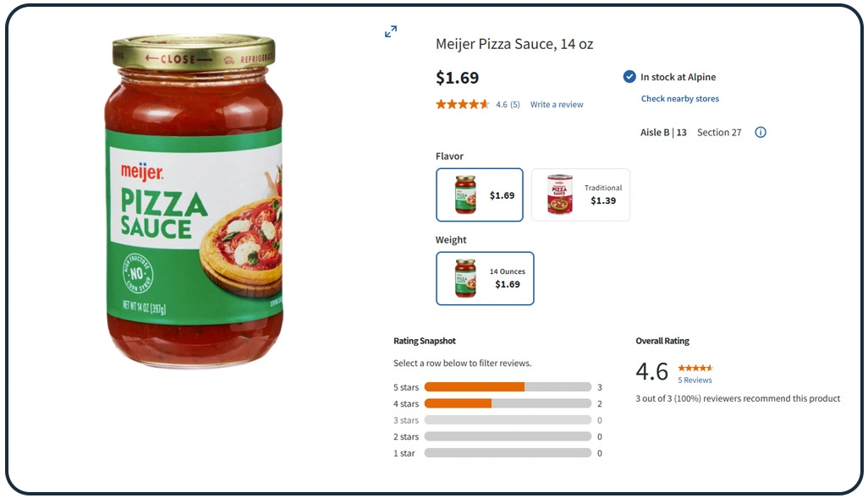This screenshot has height=498, width=868.
Task: Select the Traditional flavor option
Action: 580,195
